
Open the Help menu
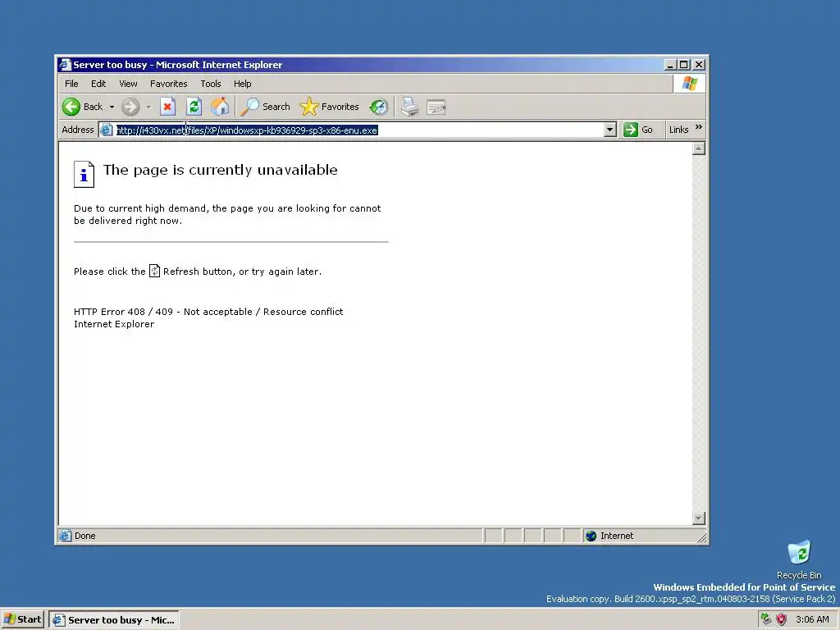point(242,84)
